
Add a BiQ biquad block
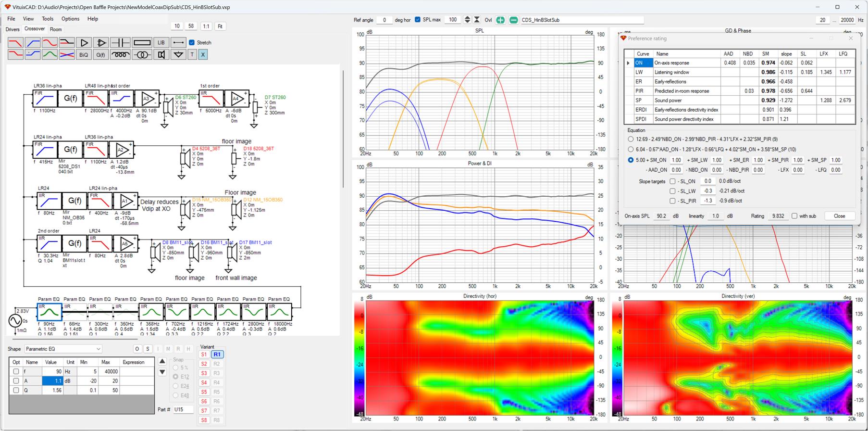point(84,54)
